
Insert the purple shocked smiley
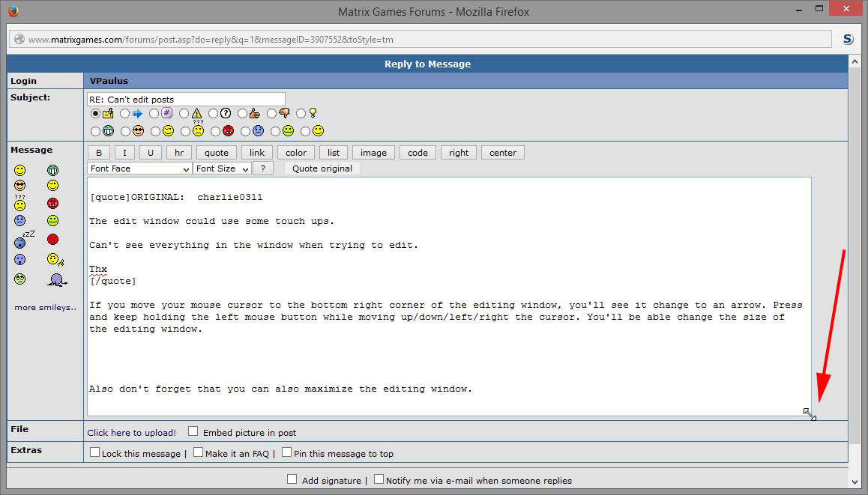[x=20, y=259]
